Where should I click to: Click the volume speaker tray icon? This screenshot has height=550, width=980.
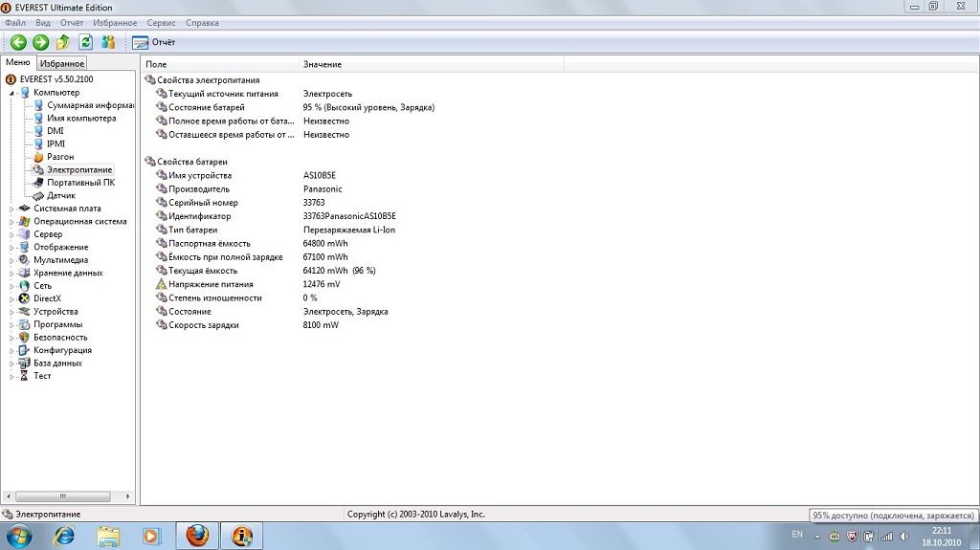tap(903, 537)
